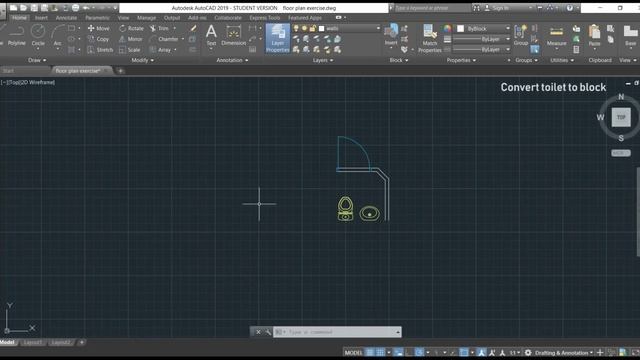Choose the Copy tool in Modify panel
The height and width of the screenshot is (360, 640).
click(x=98, y=39)
